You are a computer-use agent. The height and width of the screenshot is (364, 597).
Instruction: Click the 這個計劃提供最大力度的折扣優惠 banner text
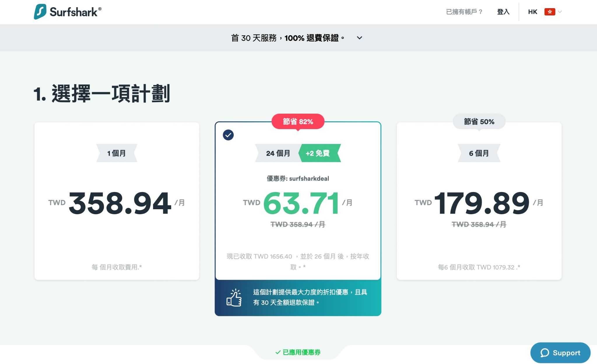tap(310, 297)
